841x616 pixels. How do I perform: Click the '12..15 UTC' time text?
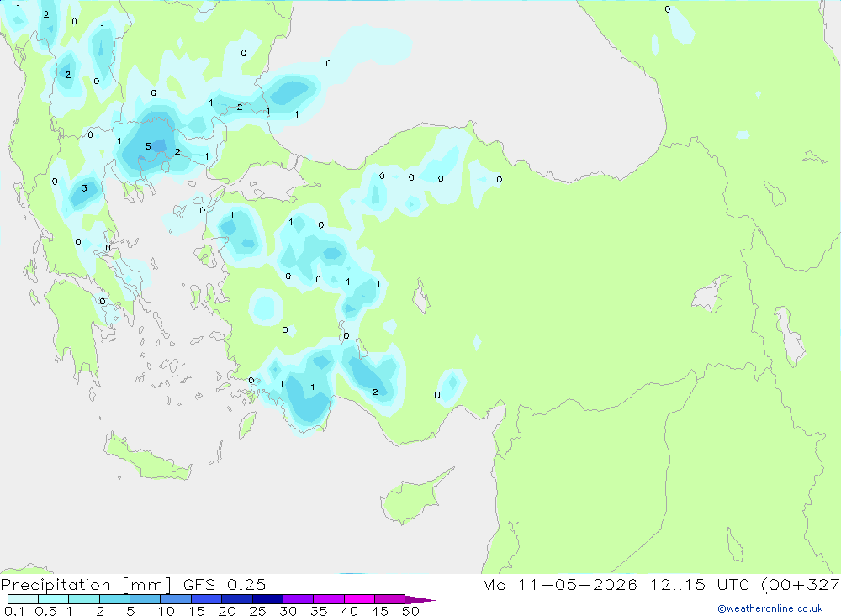(x=700, y=584)
